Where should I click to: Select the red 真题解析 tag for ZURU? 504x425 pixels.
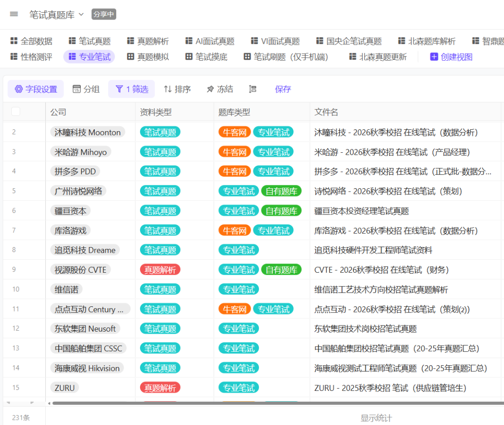[160, 388]
